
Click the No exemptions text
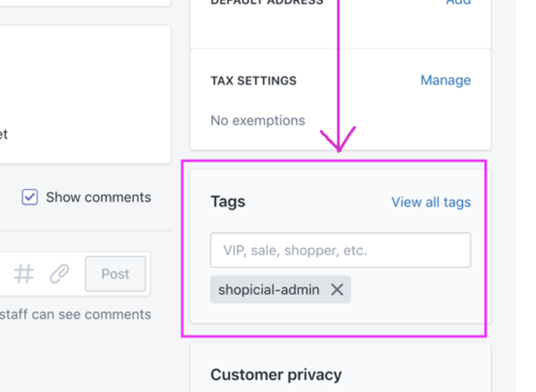pyautogui.click(x=257, y=121)
